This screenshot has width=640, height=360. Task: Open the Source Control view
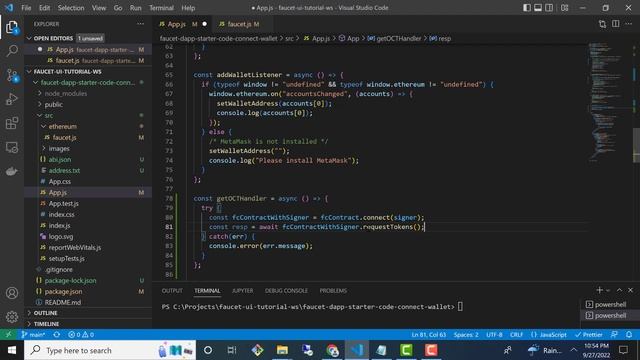(x=12, y=75)
